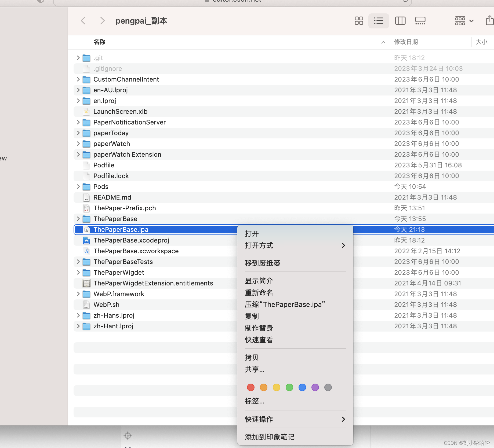494x448 pixels.
Task: Click the .gitignore file icon
Action: tap(86, 69)
